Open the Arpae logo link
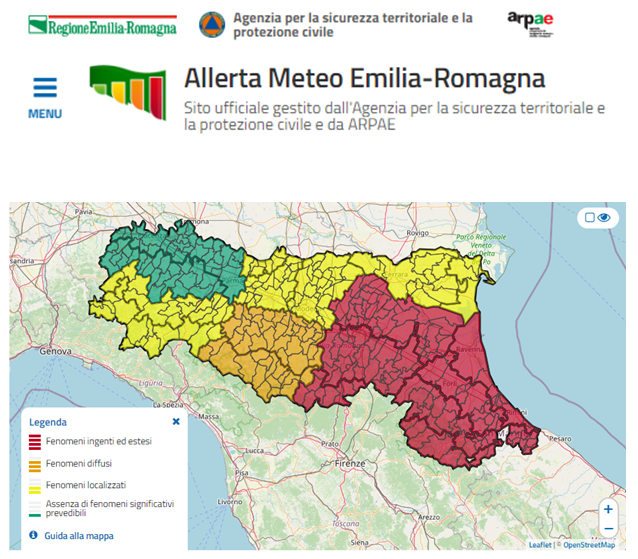This screenshot has height=559, width=638. tap(533, 27)
